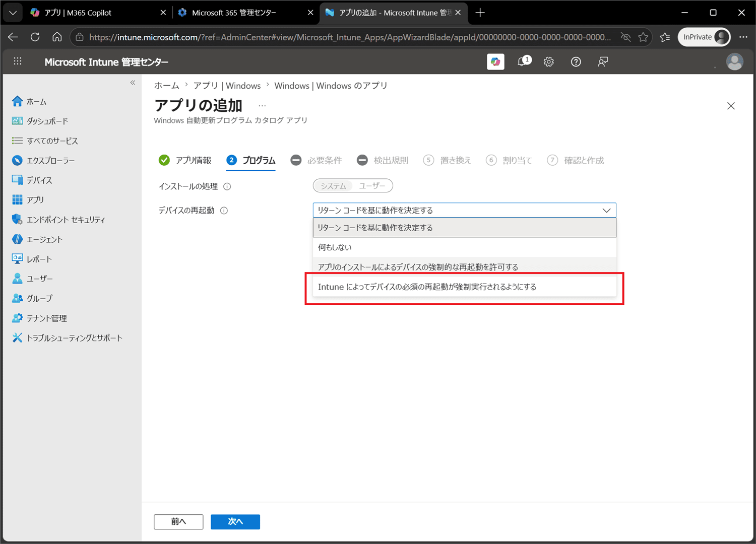Viewport: 756px width, 544px height.
Task: Open the ellipsis menu beside アプリの追加
Action: tap(262, 106)
